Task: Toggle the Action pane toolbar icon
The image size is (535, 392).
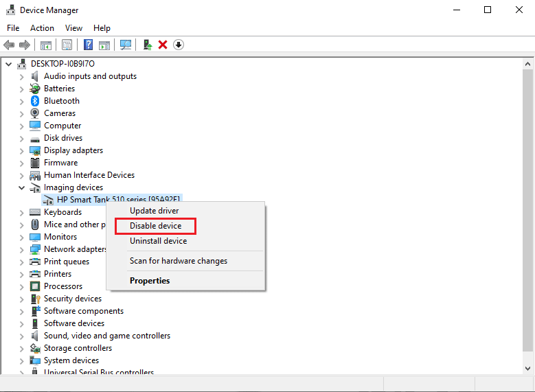Action: click(x=104, y=45)
